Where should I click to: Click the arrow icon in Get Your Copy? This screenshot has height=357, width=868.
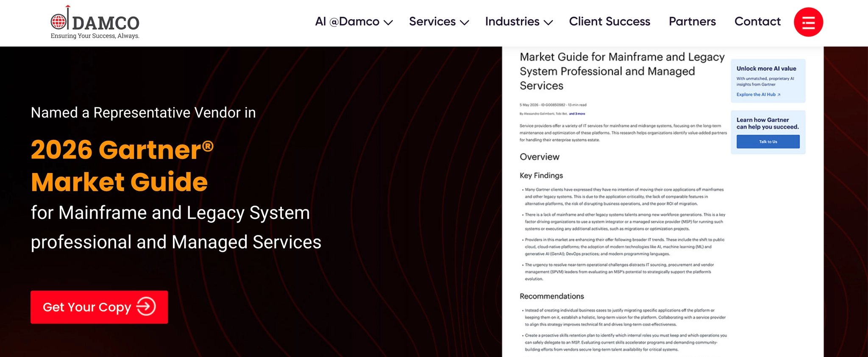click(x=146, y=307)
